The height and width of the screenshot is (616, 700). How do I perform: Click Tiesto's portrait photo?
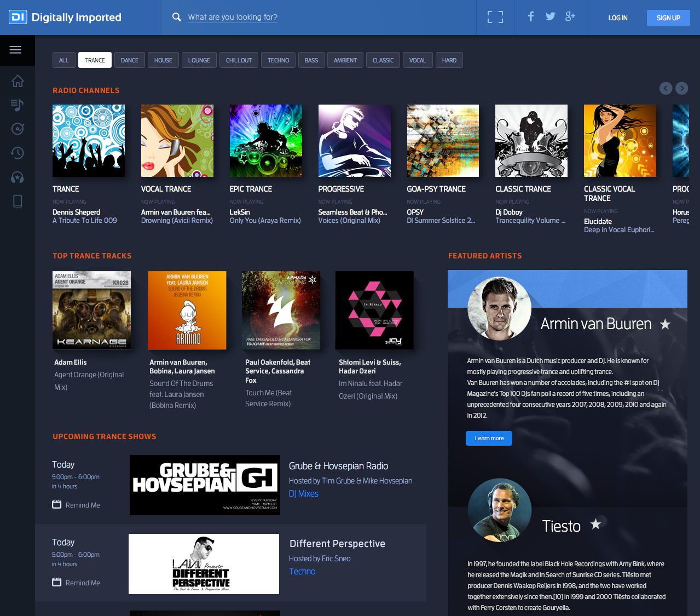point(500,510)
